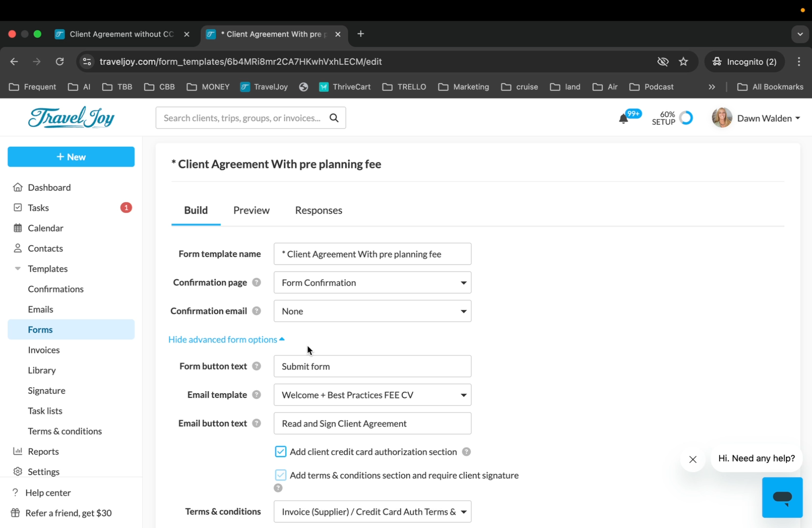
Task: Click the blue New button
Action: point(71,157)
